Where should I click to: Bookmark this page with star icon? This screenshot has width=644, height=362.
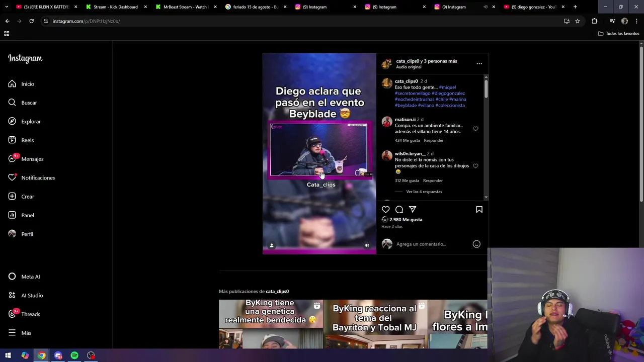pos(578,21)
